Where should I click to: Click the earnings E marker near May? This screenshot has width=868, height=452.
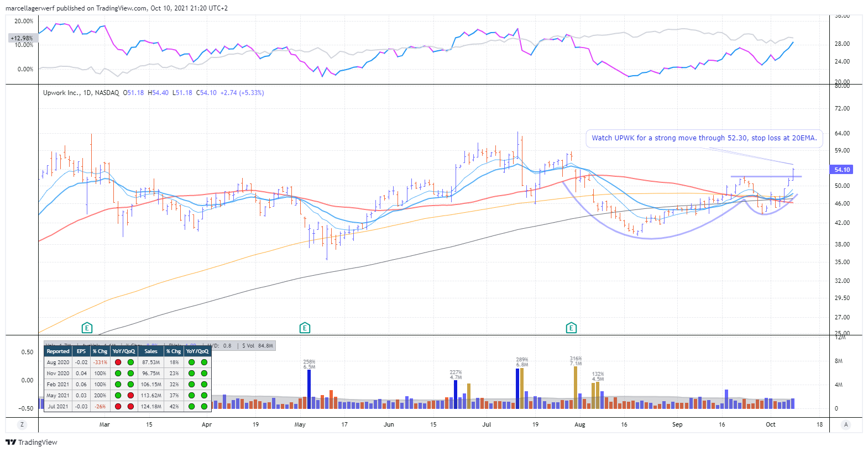click(305, 328)
